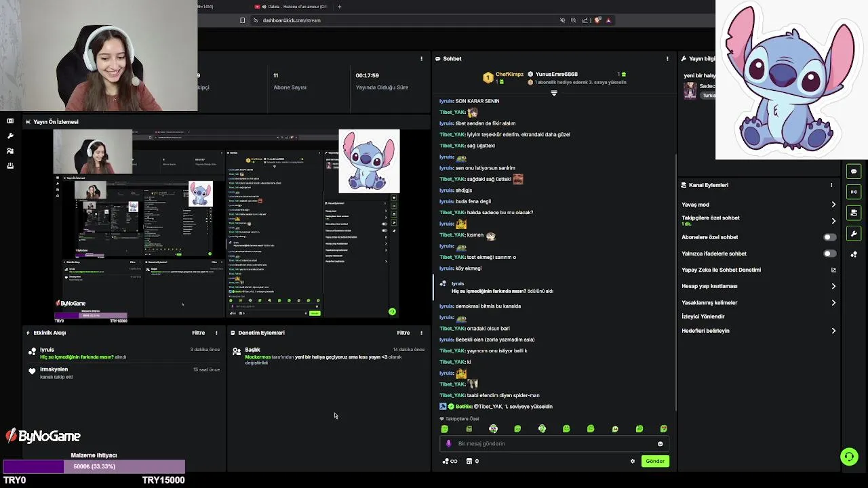Click the Kanal Eylemleri panel title
Image resolution: width=868 pixels, height=488 pixels.
click(x=708, y=185)
